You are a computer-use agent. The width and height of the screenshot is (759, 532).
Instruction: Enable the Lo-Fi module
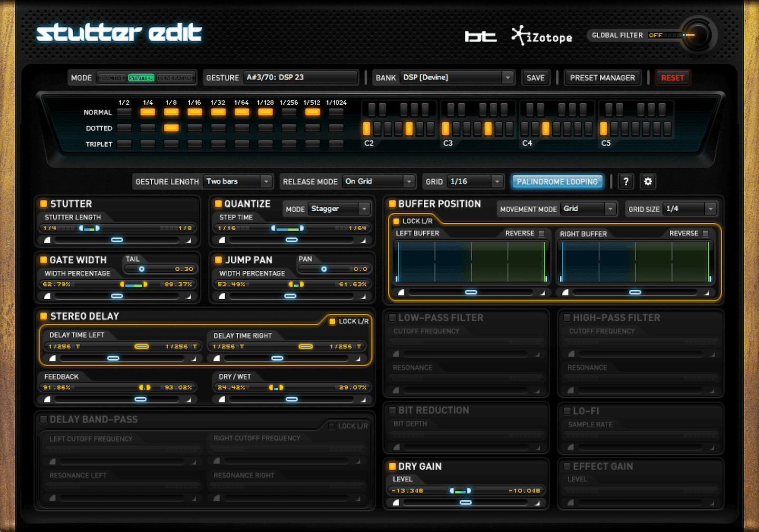point(567,411)
